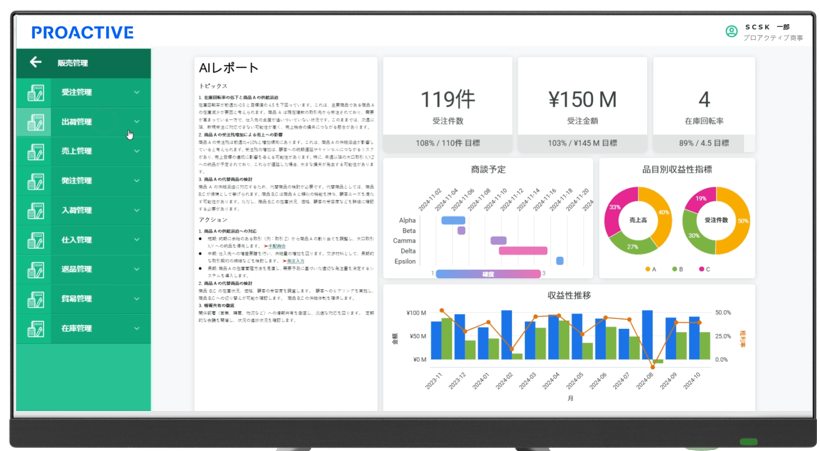The height and width of the screenshot is (451, 820).
Task: Expand the 貿易管理 menu chevron
Action: click(137, 299)
